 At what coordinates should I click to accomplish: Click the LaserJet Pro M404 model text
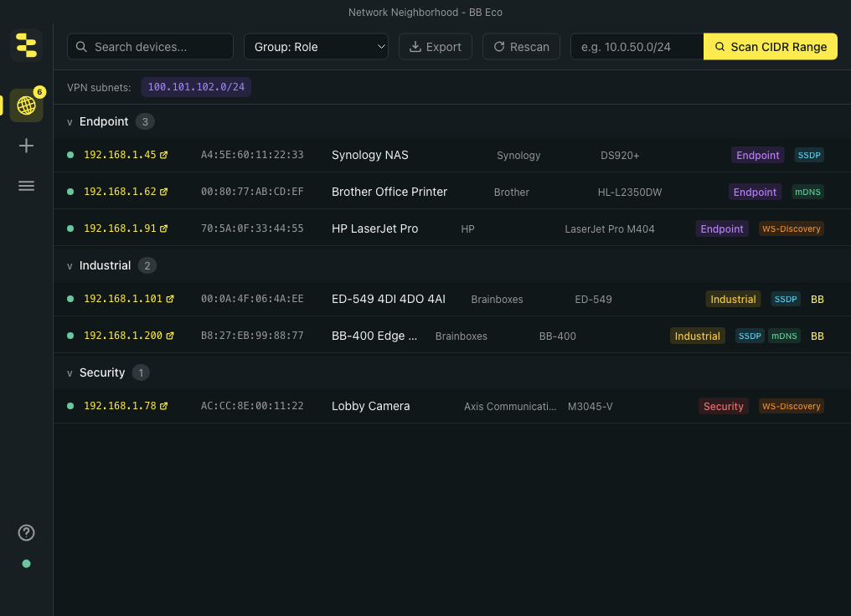(x=610, y=229)
